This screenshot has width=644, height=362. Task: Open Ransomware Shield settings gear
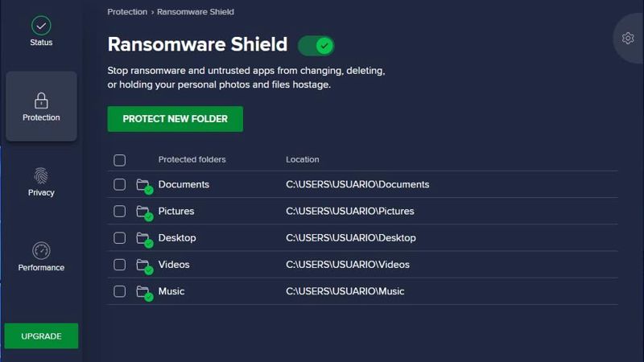(x=628, y=38)
